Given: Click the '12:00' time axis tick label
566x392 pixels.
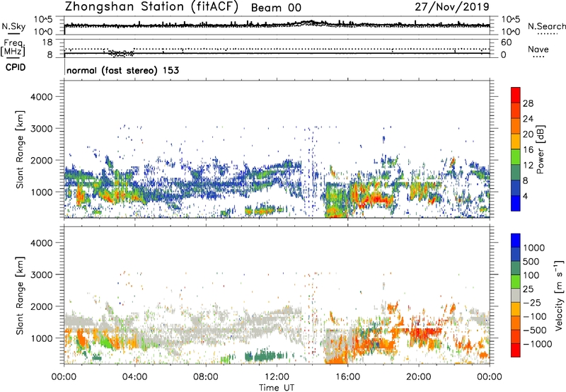Looking at the screenshot, I should (277, 377).
